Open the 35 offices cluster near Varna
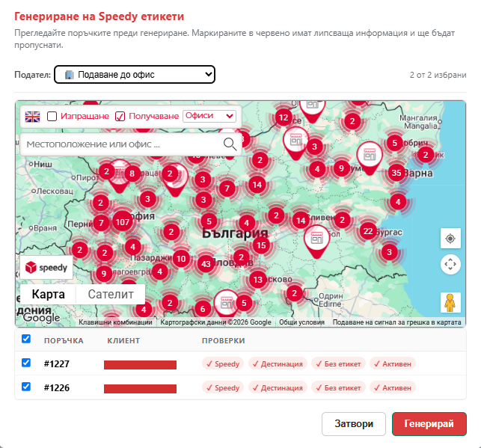This screenshot has height=448, width=481. tap(396, 173)
